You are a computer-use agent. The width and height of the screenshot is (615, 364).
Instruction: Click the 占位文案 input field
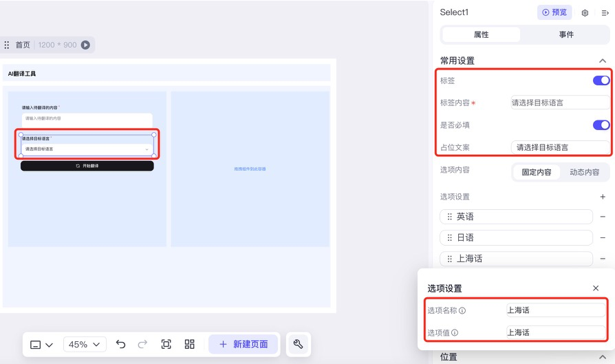coord(560,147)
